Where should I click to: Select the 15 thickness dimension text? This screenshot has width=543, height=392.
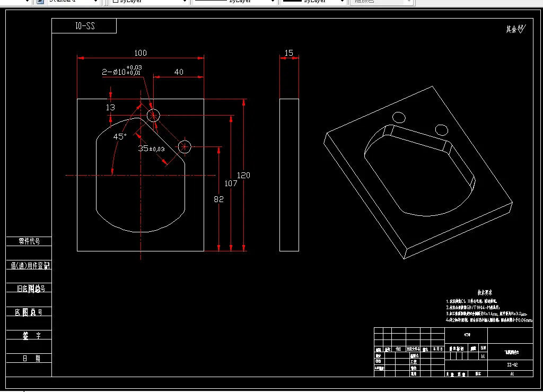[289, 53]
